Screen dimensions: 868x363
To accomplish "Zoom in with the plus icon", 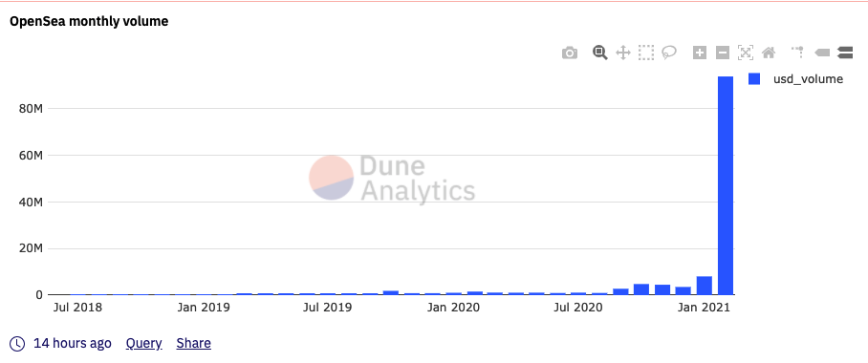I will (700, 53).
